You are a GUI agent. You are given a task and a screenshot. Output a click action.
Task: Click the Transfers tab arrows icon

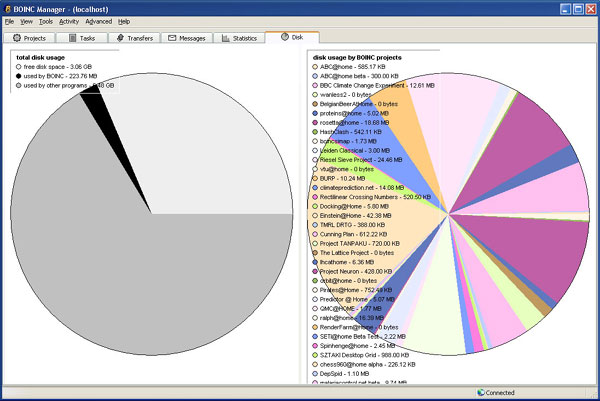(x=120, y=38)
